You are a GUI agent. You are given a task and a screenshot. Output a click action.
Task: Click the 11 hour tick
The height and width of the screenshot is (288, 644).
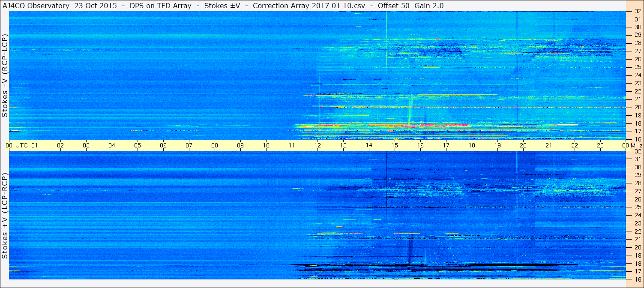tap(292, 145)
